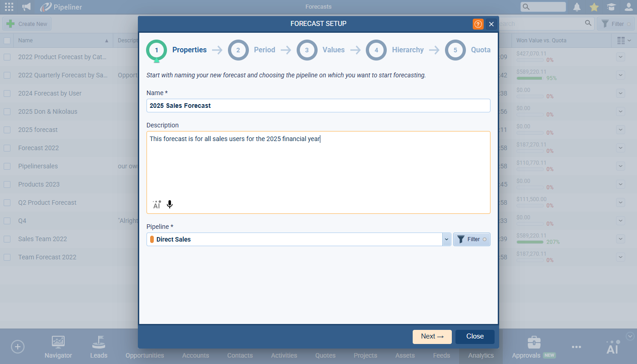Click into the Name input field
The width and height of the screenshot is (637, 364).
tap(318, 106)
